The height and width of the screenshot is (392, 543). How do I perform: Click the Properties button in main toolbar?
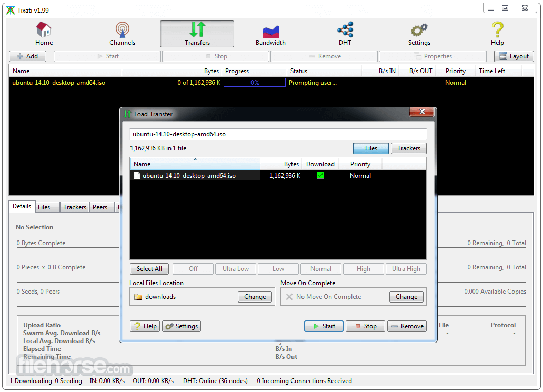pos(433,56)
